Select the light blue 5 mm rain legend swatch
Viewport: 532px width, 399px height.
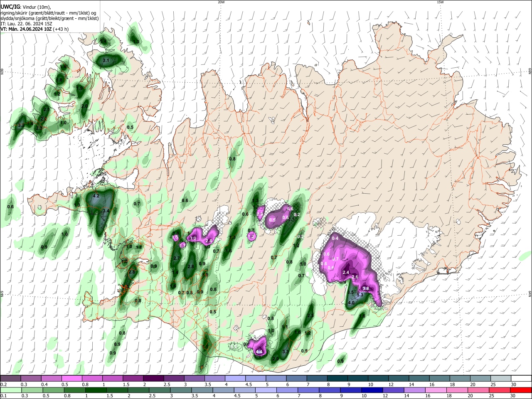(266, 390)
